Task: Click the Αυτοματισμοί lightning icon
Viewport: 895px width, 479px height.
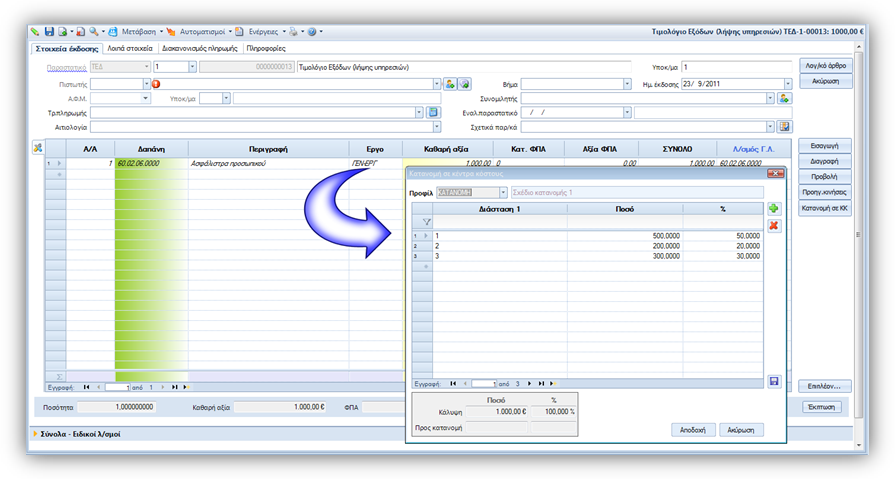Action: click(171, 31)
